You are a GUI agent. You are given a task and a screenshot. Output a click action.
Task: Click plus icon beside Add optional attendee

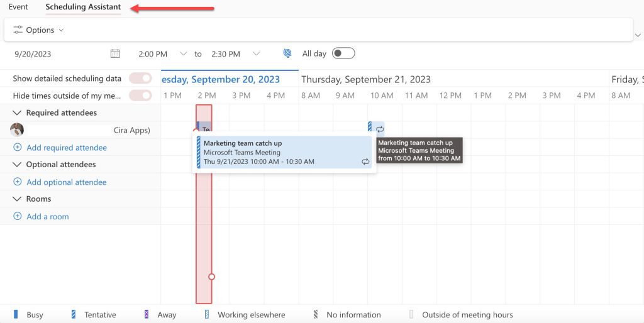pos(18,182)
